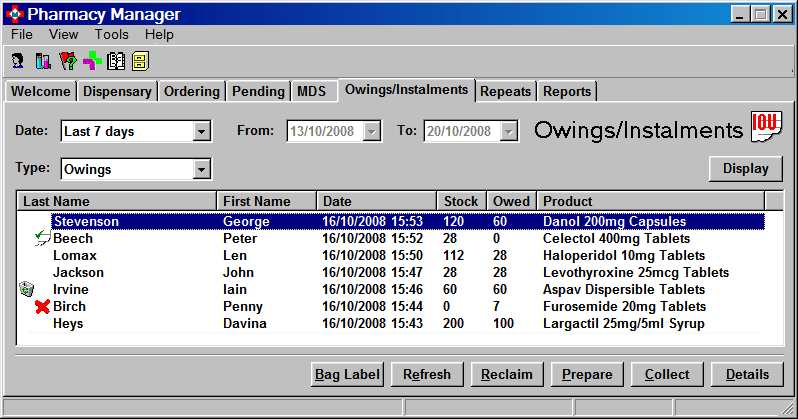Sort by the Owed column header

point(511,201)
